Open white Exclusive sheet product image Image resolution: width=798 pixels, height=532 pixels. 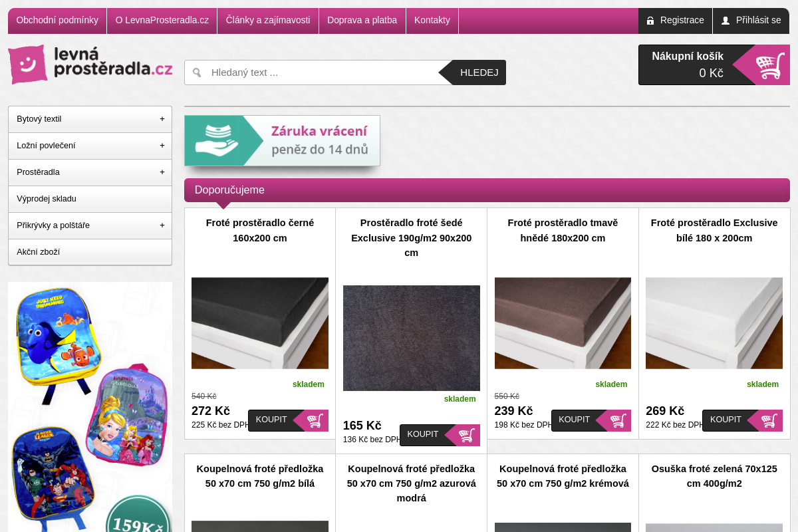coord(714,323)
